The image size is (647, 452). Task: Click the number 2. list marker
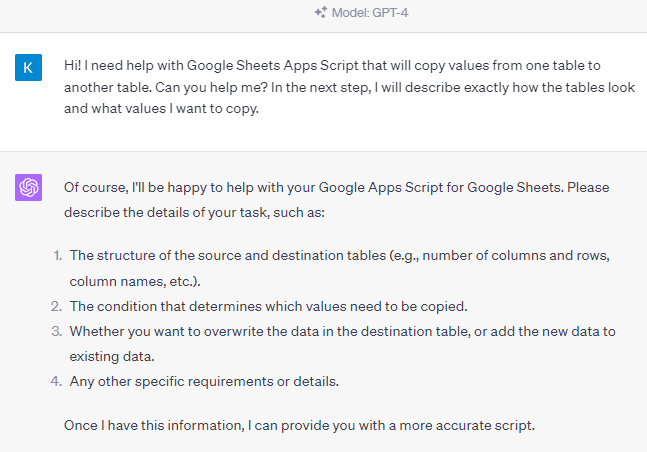tap(57, 306)
